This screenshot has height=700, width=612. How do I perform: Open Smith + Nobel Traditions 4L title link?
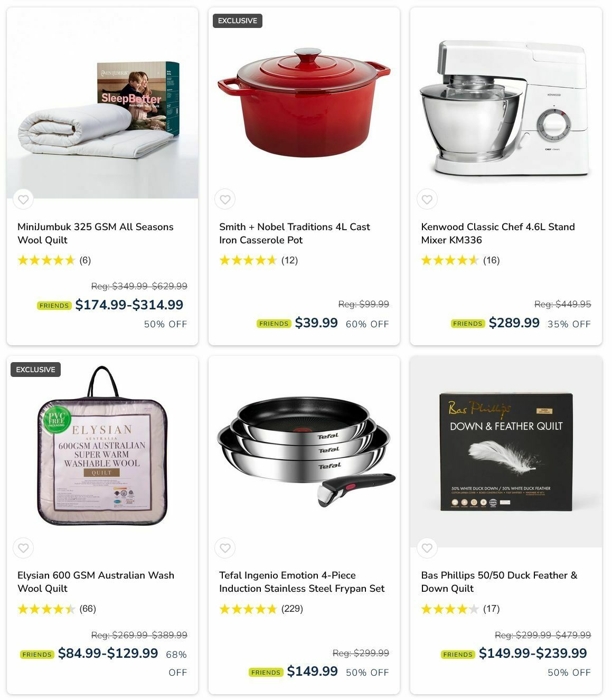(295, 233)
